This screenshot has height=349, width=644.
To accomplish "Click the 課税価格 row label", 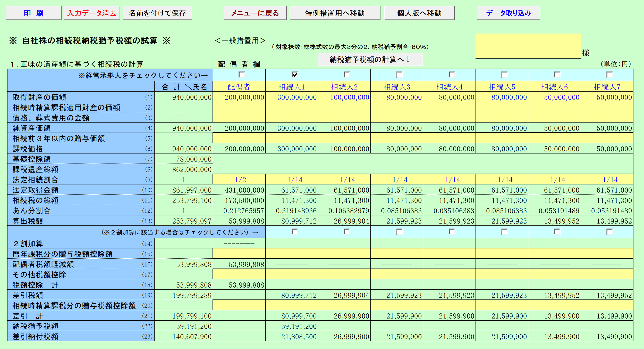I will click(81, 149).
